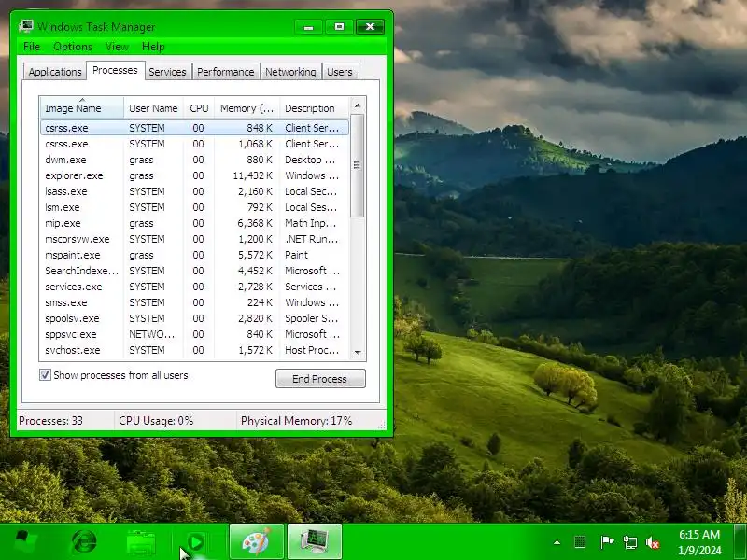Image resolution: width=747 pixels, height=560 pixels.
Task: Select the spoolsv.exe process
Action: click(x=195, y=318)
